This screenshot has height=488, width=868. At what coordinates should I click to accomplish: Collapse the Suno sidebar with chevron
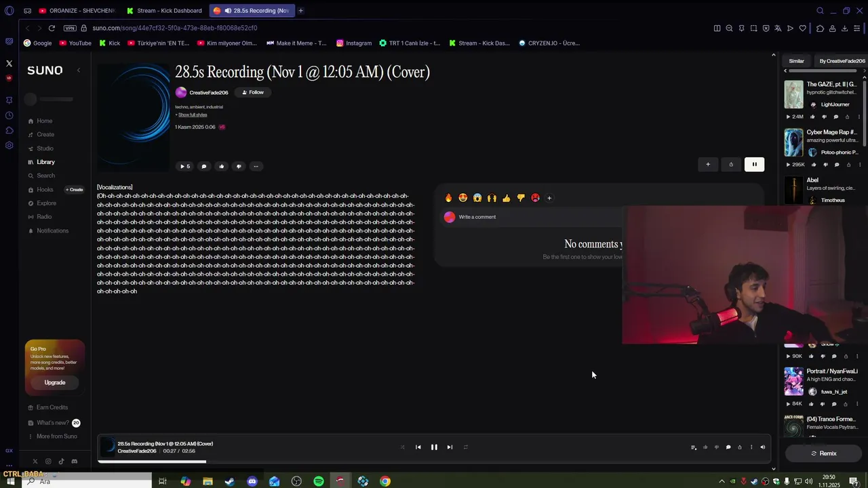click(79, 70)
